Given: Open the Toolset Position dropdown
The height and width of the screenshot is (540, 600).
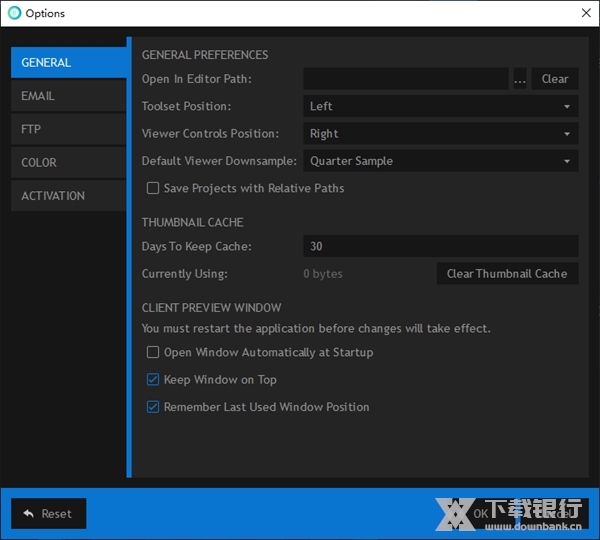Looking at the screenshot, I should [440, 106].
